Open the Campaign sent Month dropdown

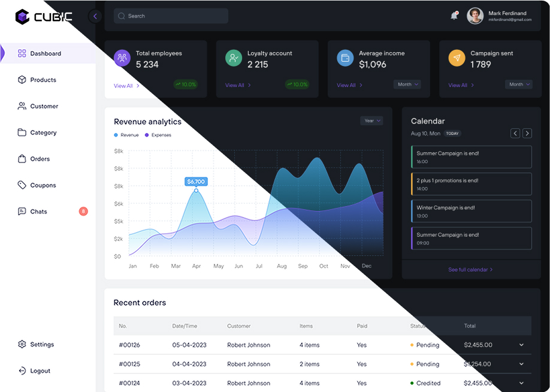tap(518, 85)
